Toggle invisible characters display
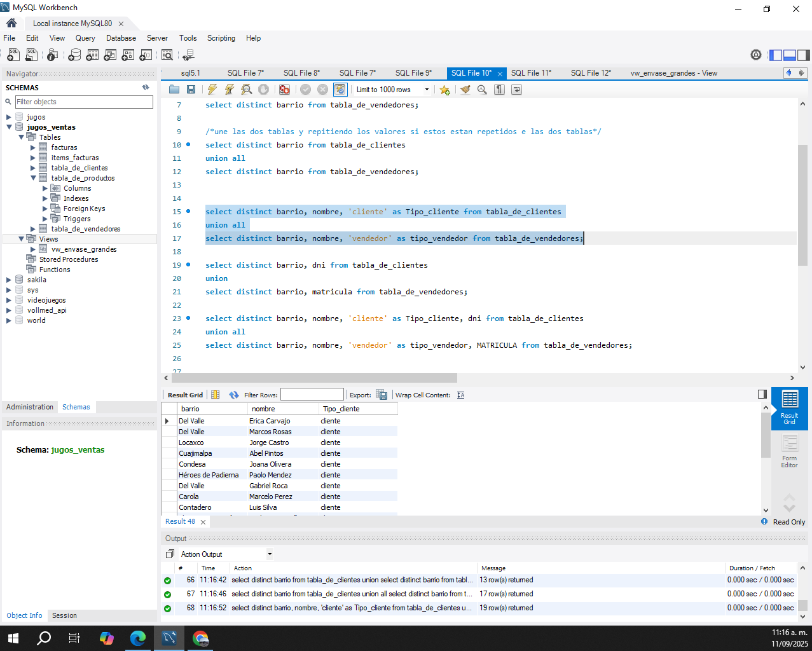The image size is (812, 651). pos(499,90)
